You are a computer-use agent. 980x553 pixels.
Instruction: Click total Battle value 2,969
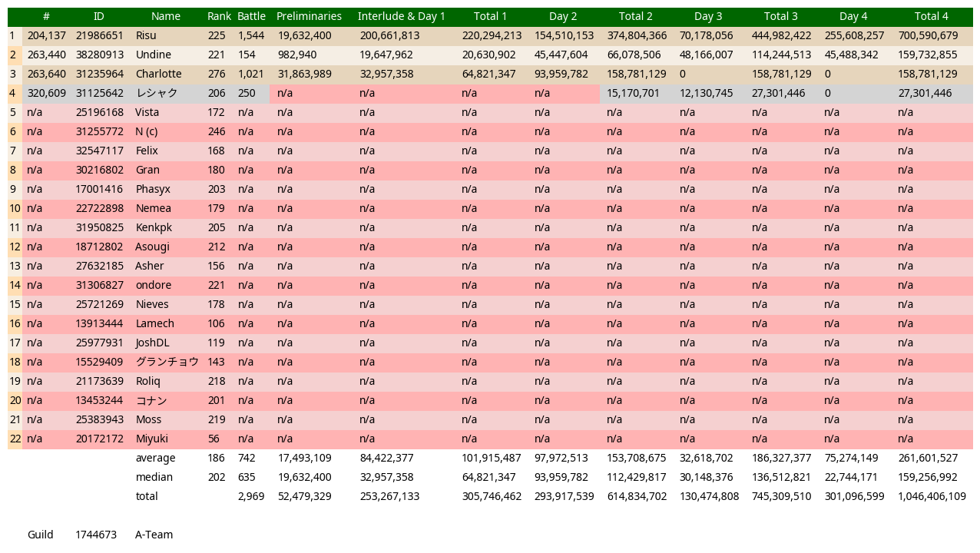251,497
